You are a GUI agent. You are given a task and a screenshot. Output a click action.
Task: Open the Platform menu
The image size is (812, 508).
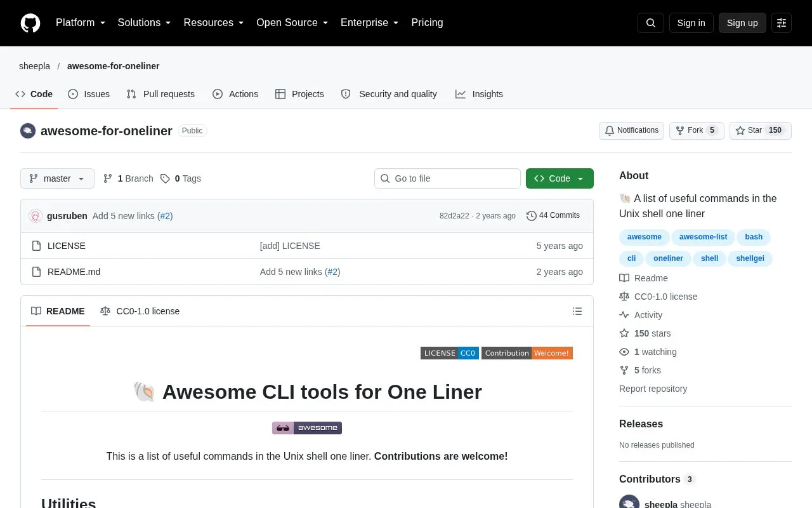[81, 23]
